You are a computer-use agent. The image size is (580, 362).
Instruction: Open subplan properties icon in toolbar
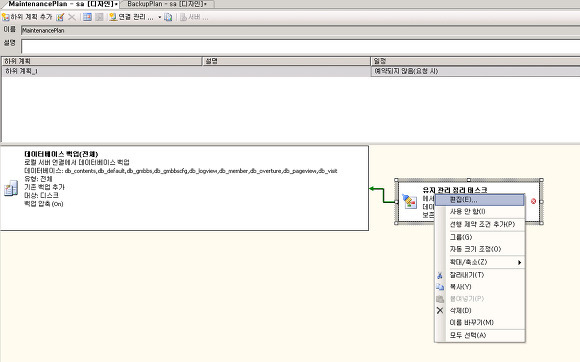(x=60, y=17)
